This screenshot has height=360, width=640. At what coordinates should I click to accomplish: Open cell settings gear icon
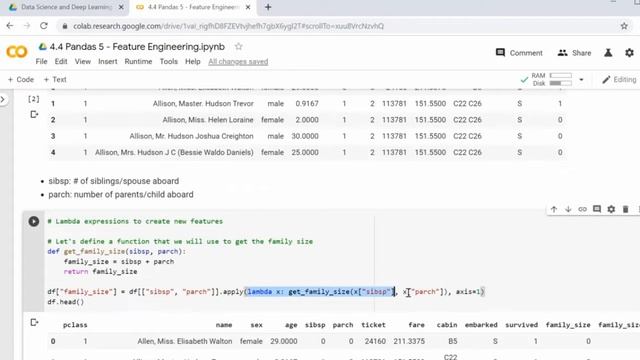[611, 209]
